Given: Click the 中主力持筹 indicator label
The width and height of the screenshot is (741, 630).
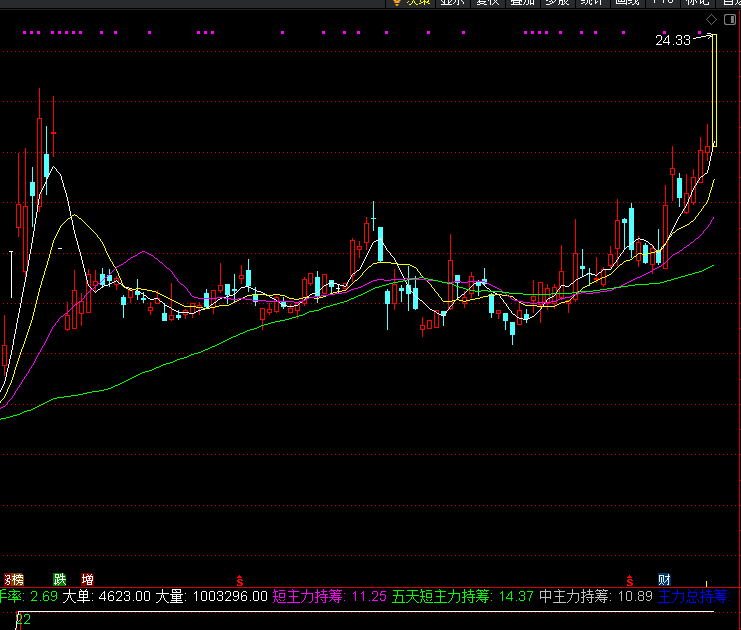Looking at the screenshot, I should pyautogui.click(x=574, y=597).
